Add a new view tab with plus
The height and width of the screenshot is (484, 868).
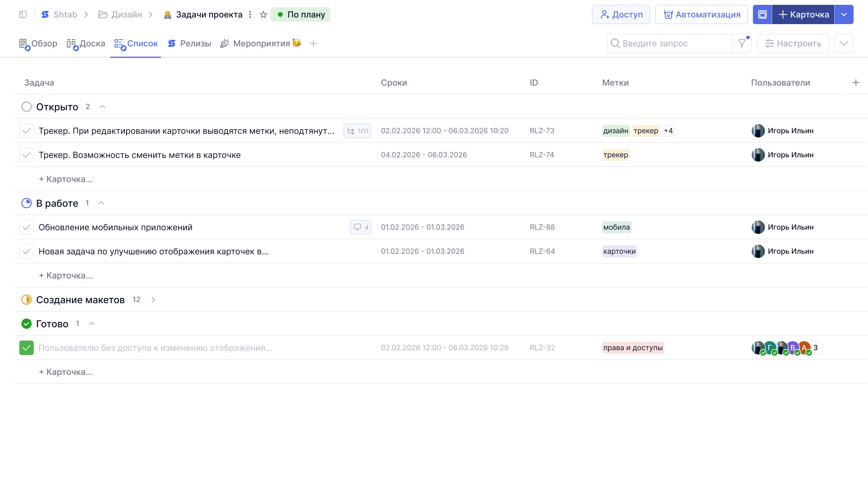(313, 43)
